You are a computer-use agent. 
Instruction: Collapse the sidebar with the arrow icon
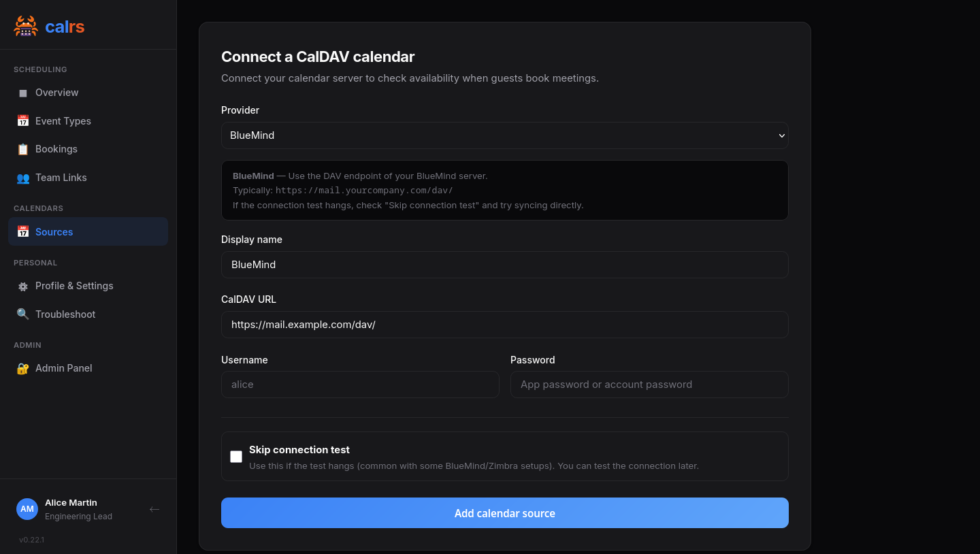coord(154,509)
